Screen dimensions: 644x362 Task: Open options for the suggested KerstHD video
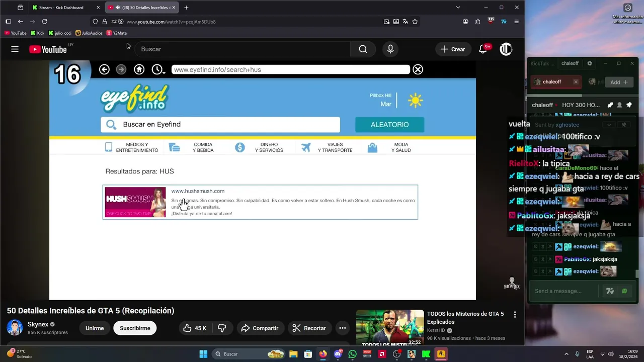pos(515,315)
